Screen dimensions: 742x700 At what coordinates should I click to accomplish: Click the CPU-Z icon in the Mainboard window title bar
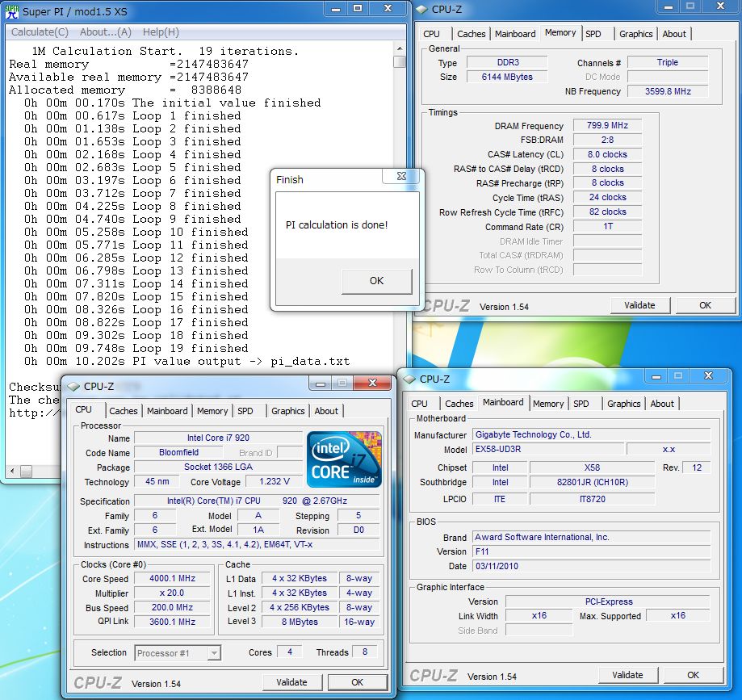[x=409, y=379]
